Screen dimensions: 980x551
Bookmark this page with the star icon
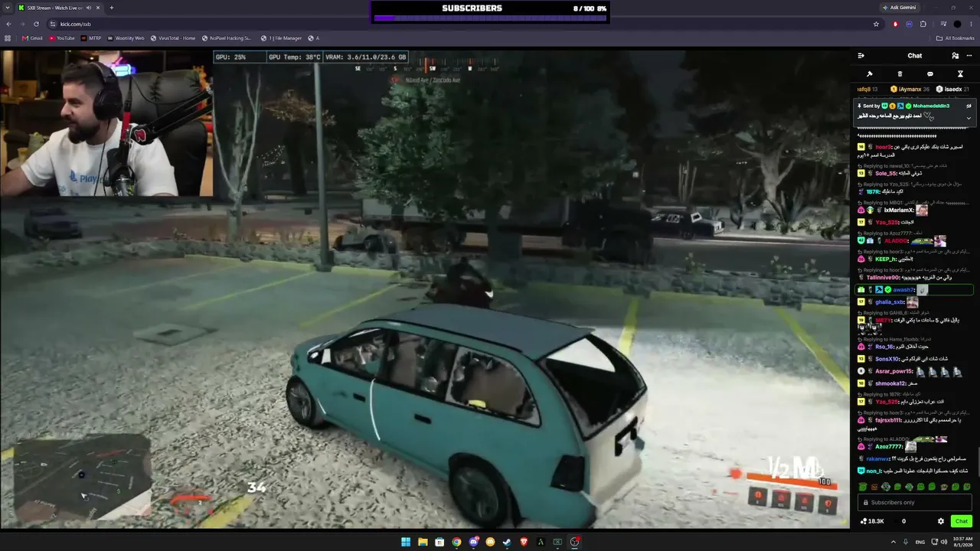pos(876,24)
